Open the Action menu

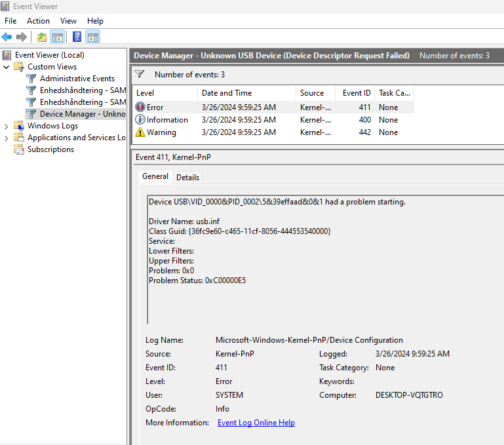pos(38,21)
